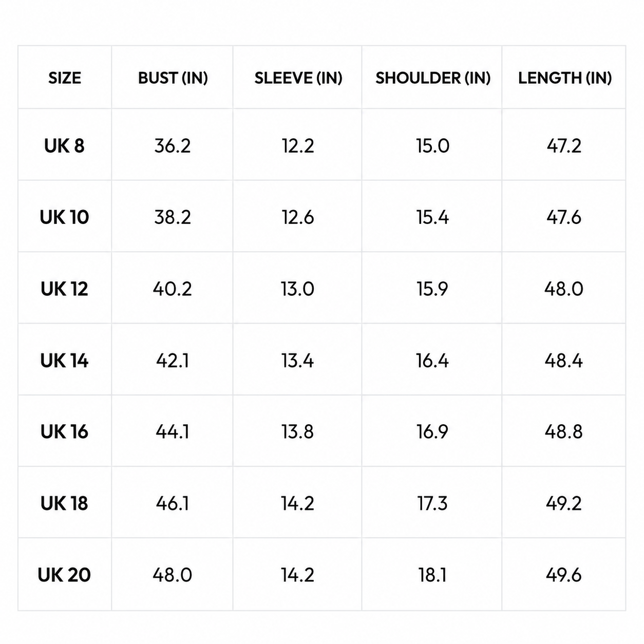Viewport: 644px width, 644px height.
Task: Click the 49.6 length value for UK 20
Action: click(x=564, y=575)
